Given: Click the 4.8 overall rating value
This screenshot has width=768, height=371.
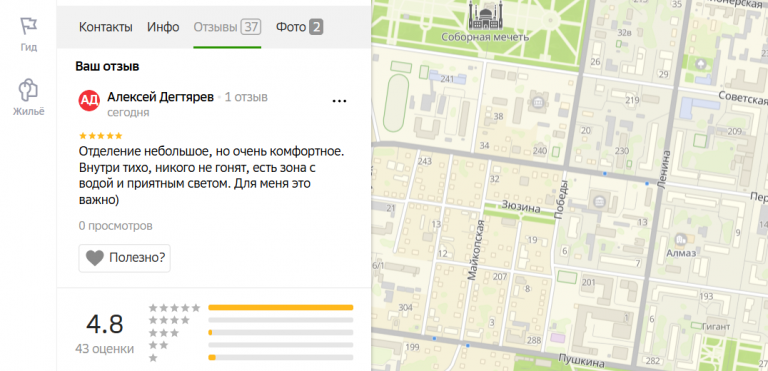Looking at the screenshot, I should 105,324.
